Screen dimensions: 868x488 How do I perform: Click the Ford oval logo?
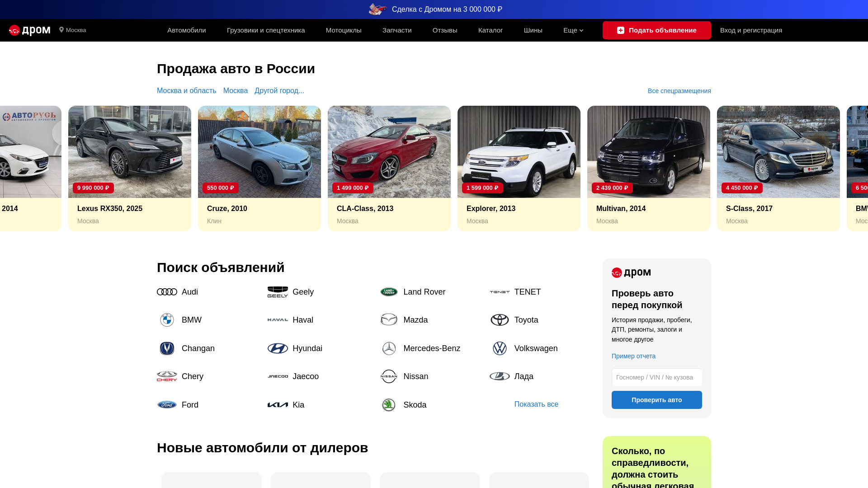(x=167, y=405)
